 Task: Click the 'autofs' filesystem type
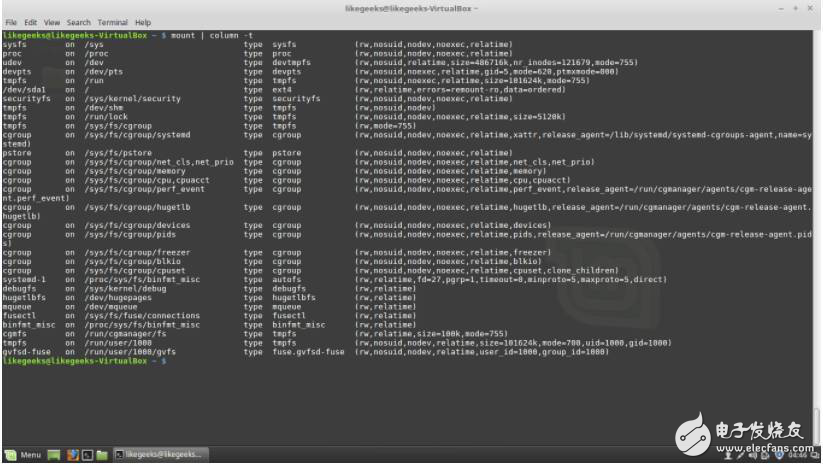287,280
